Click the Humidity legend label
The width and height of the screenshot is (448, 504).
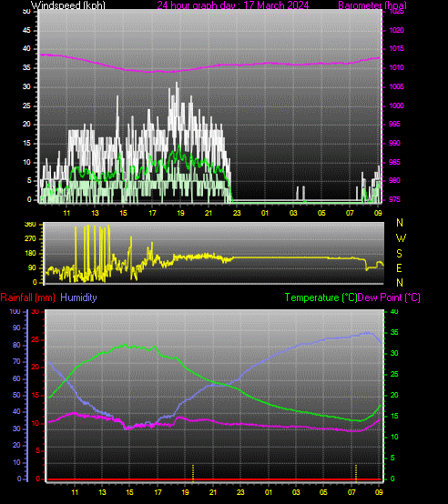(78, 297)
